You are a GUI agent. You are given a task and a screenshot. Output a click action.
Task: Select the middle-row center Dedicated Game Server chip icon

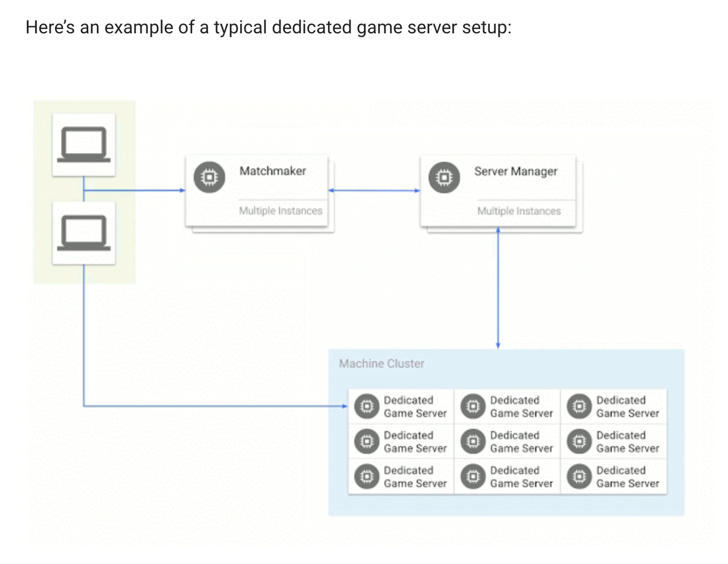point(472,441)
